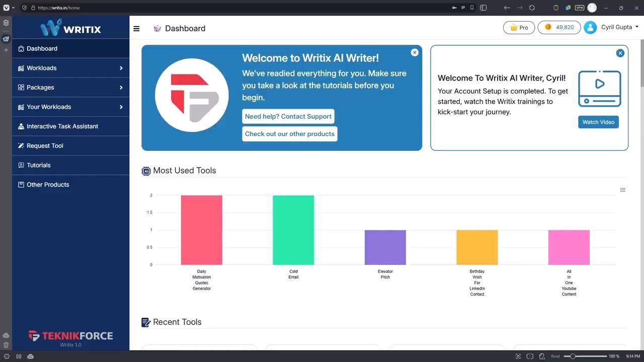Image resolution: width=644 pixels, height=362 pixels.
Task: Click the browser profile avatar circle
Action: click(592, 8)
